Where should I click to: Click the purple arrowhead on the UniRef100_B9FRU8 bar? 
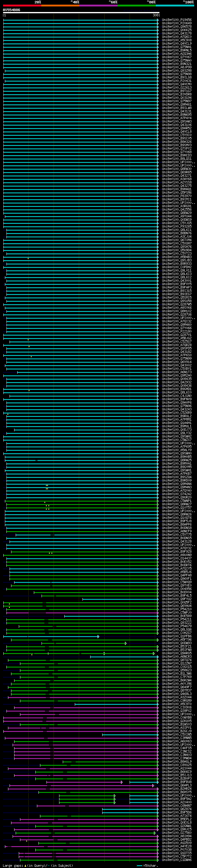121,782
